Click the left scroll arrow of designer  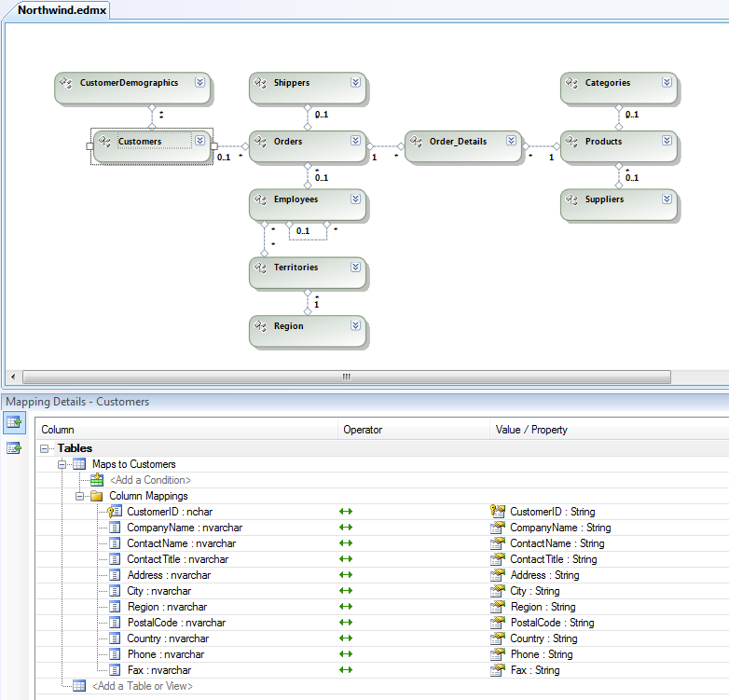pyautogui.click(x=13, y=377)
